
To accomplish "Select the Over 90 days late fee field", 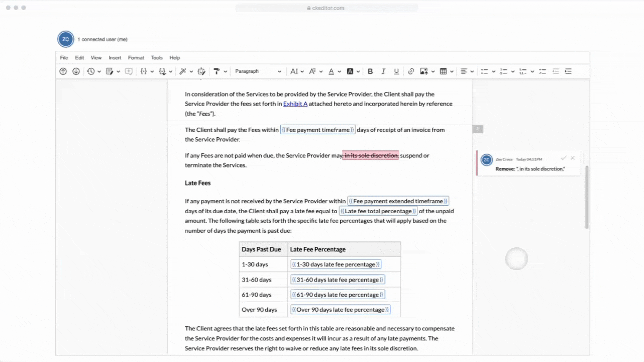I will (x=341, y=310).
